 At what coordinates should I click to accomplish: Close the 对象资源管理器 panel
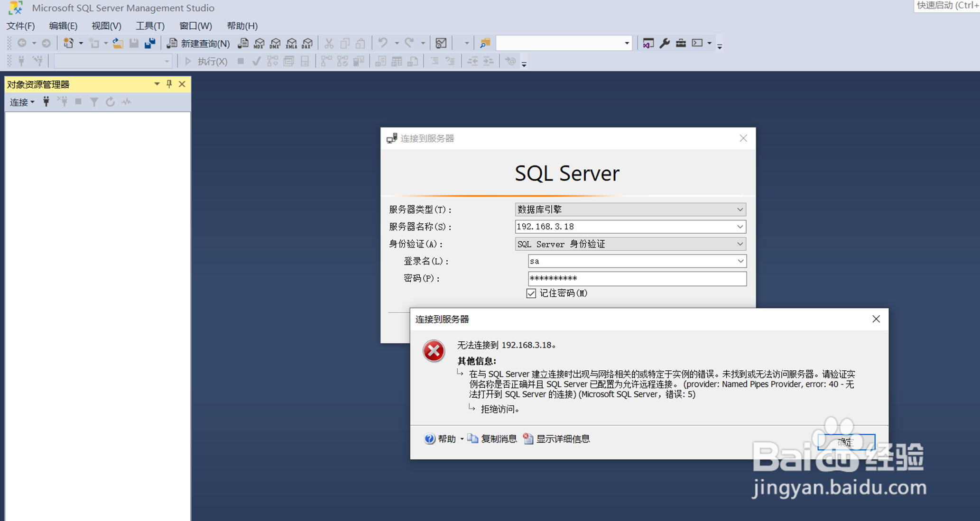[x=182, y=84]
